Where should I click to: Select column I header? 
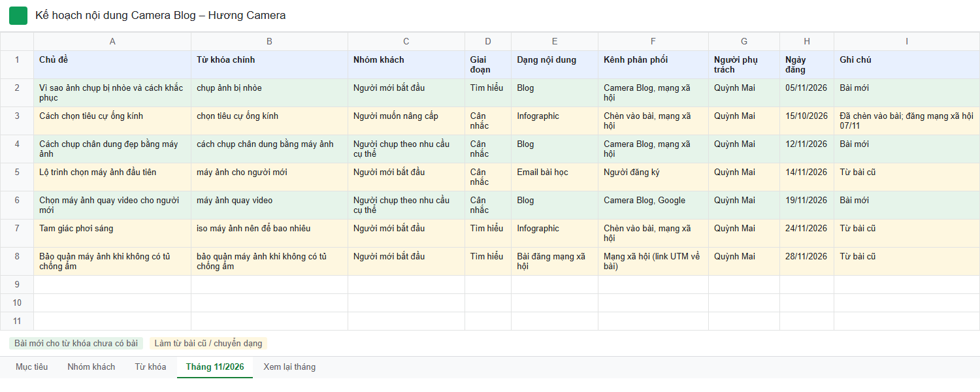907,41
